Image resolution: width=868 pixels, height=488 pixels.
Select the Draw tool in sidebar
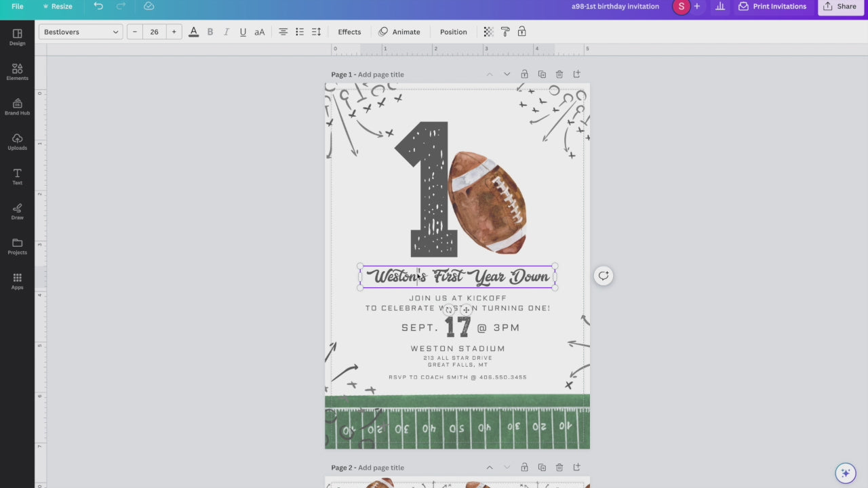[x=17, y=211]
